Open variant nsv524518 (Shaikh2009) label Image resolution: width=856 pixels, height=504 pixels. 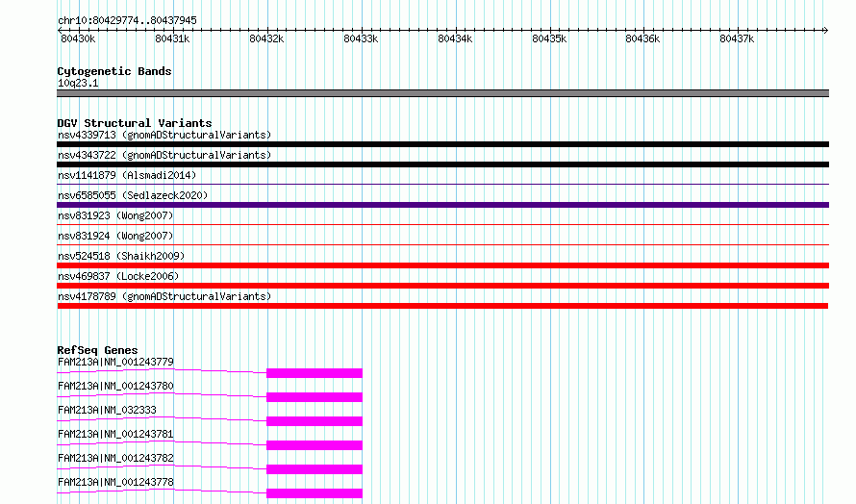(121, 256)
